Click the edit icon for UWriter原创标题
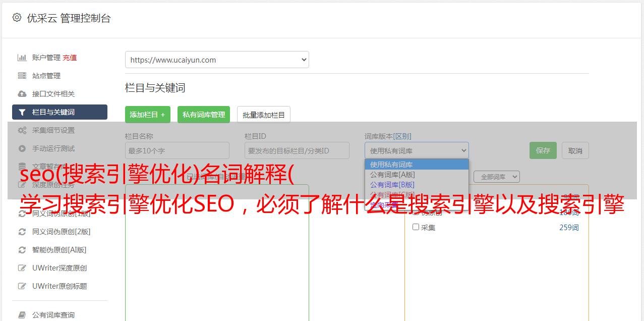This screenshot has height=321, width=644. 22,286
